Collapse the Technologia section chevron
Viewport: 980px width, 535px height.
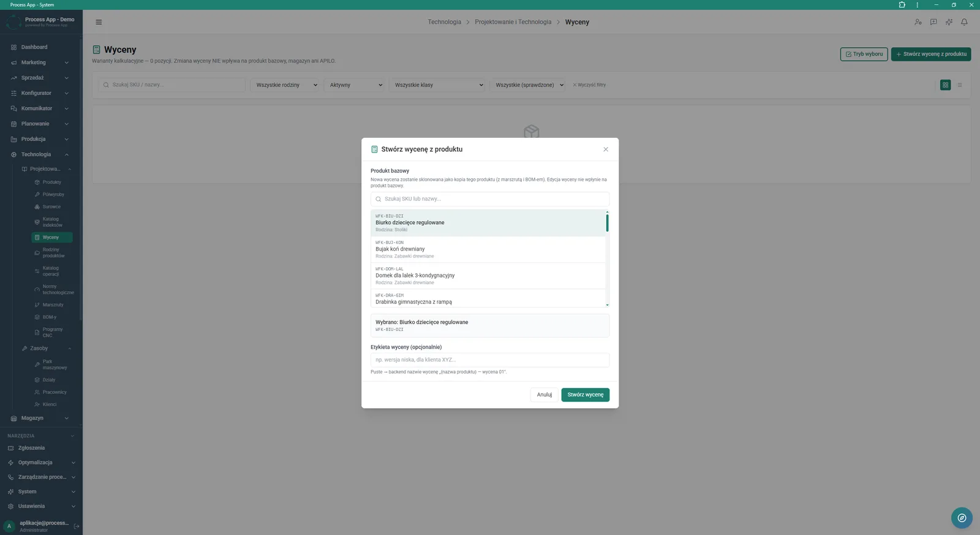point(67,154)
